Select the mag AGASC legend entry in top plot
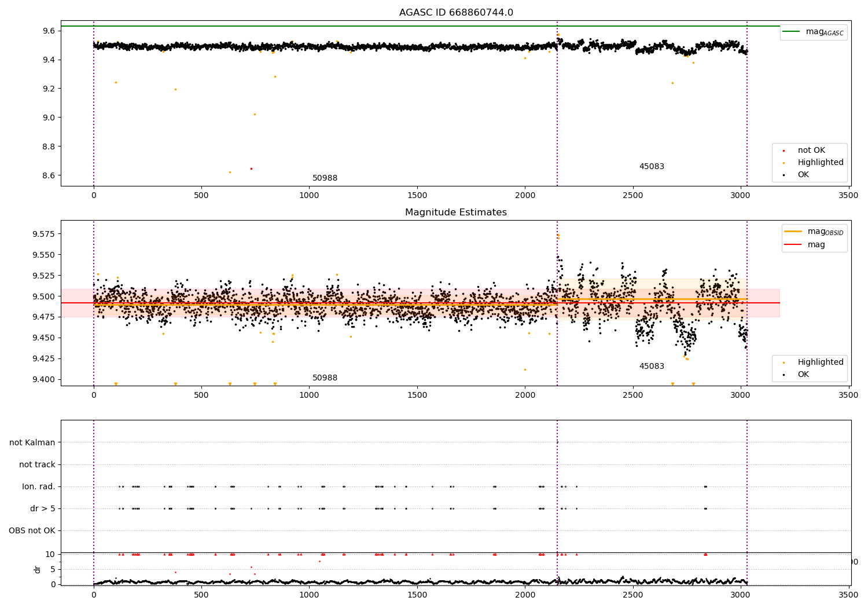 (x=814, y=32)
